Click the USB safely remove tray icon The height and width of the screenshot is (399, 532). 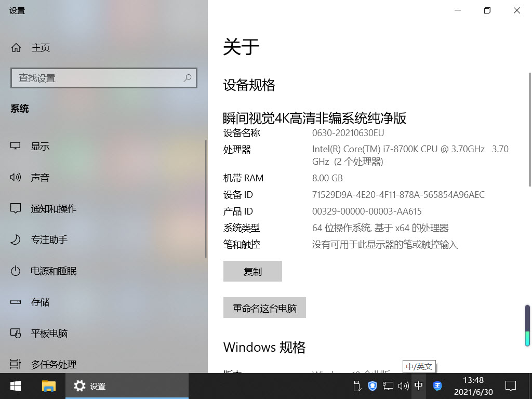click(356, 386)
